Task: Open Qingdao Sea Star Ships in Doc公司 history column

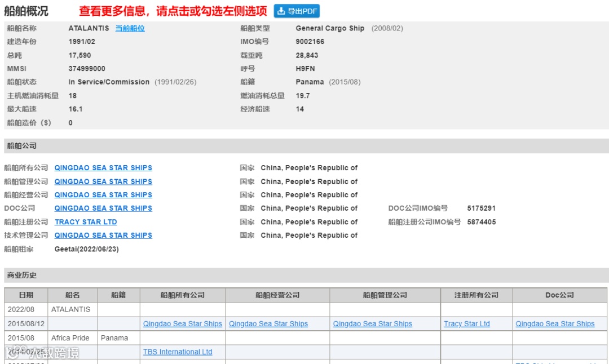Action: pyautogui.click(x=555, y=323)
